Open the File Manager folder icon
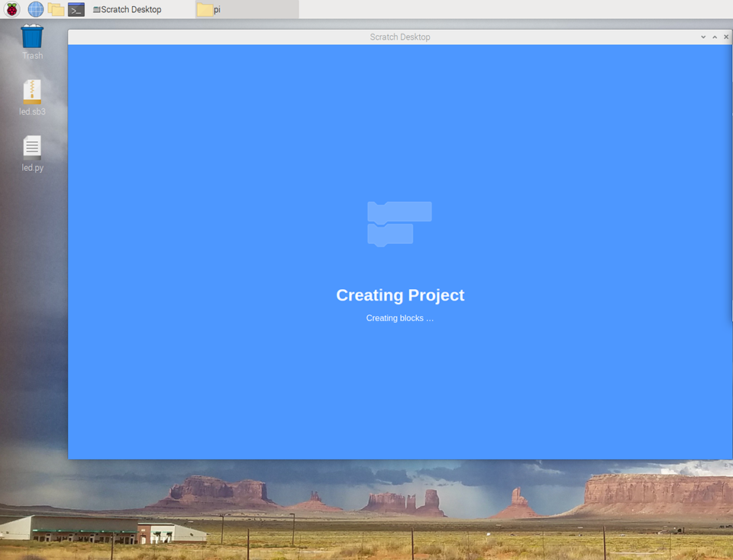The width and height of the screenshot is (733, 560). coord(56,9)
